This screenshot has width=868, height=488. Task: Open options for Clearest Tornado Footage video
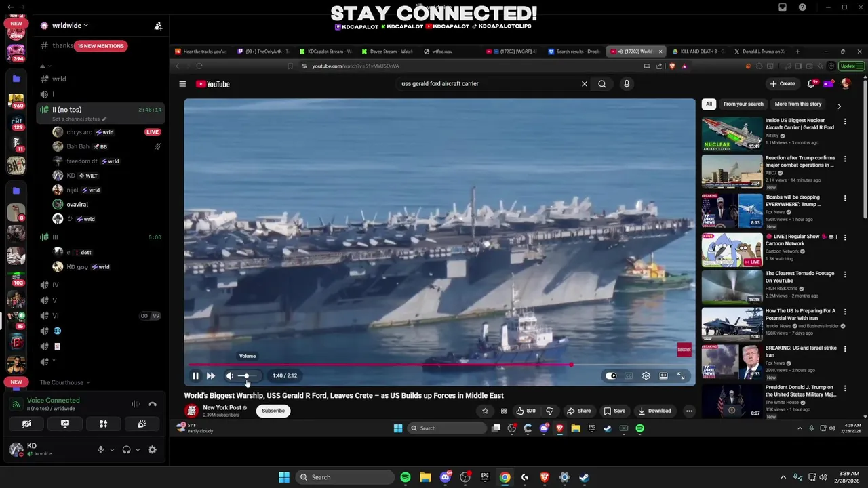845,274
